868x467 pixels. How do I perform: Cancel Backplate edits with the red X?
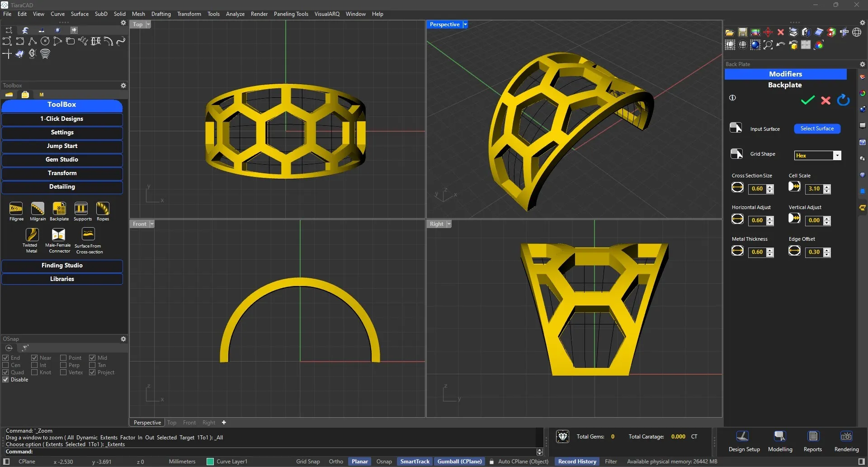826,100
